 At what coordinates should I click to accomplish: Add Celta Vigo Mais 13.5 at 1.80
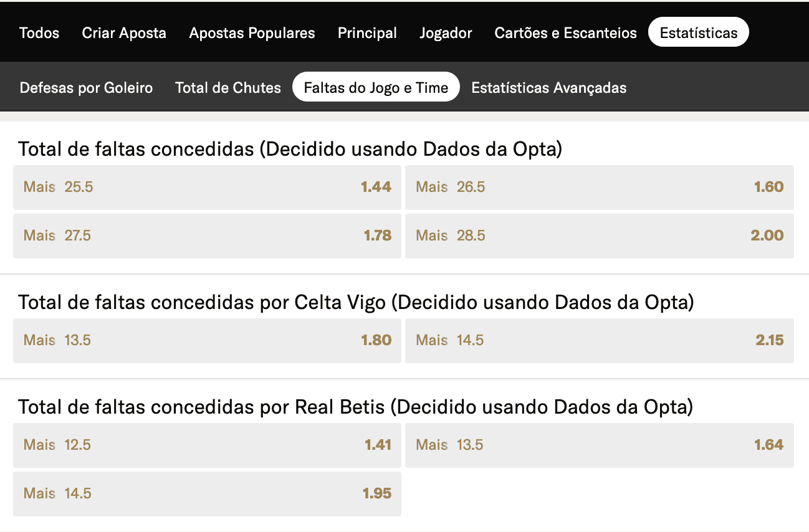tap(207, 340)
